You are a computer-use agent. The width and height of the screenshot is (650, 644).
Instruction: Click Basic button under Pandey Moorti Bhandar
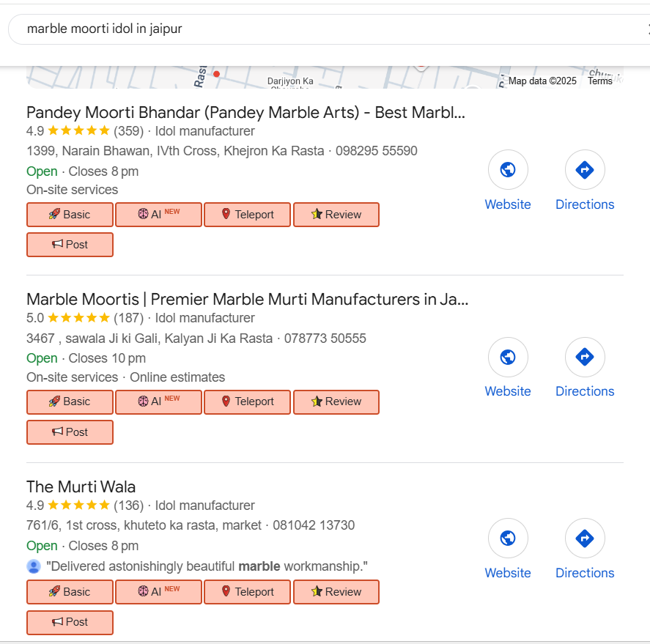coord(70,215)
